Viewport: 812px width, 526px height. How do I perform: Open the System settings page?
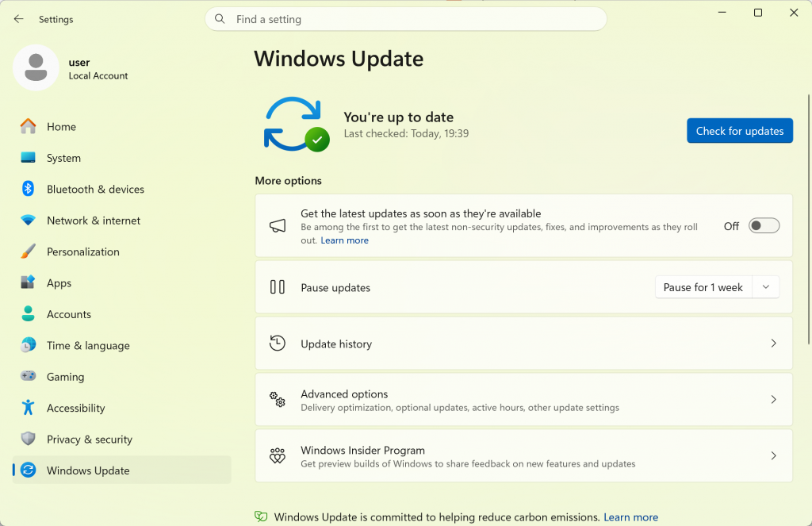pos(121,158)
